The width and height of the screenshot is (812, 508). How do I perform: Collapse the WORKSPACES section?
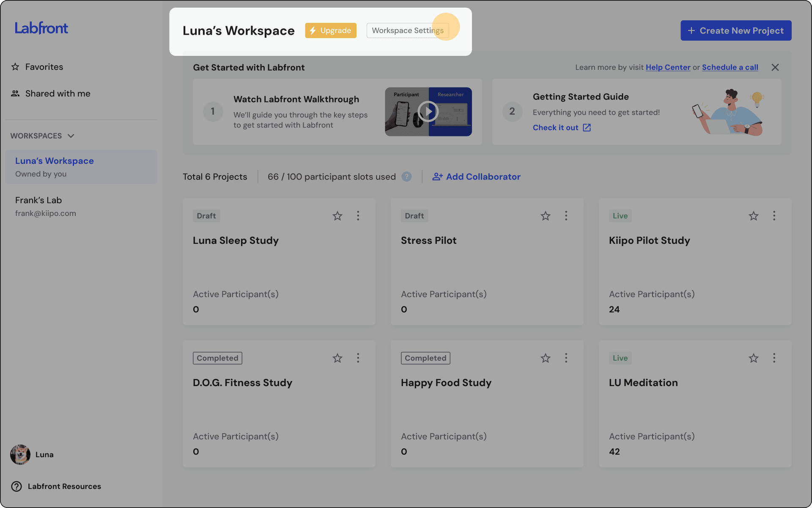pos(71,136)
